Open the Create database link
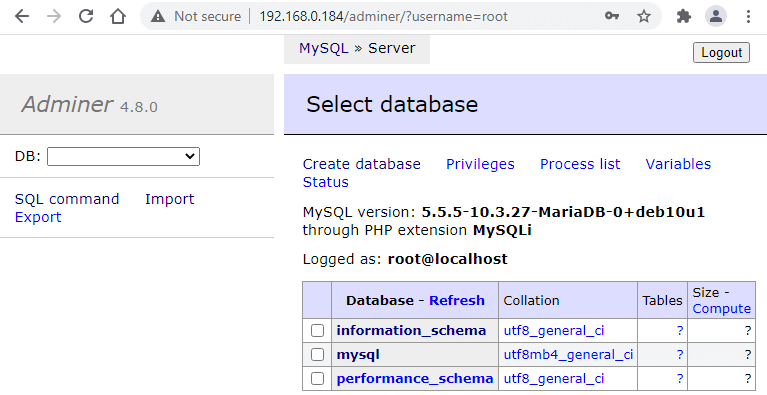767x395 pixels. tap(361, 164)
